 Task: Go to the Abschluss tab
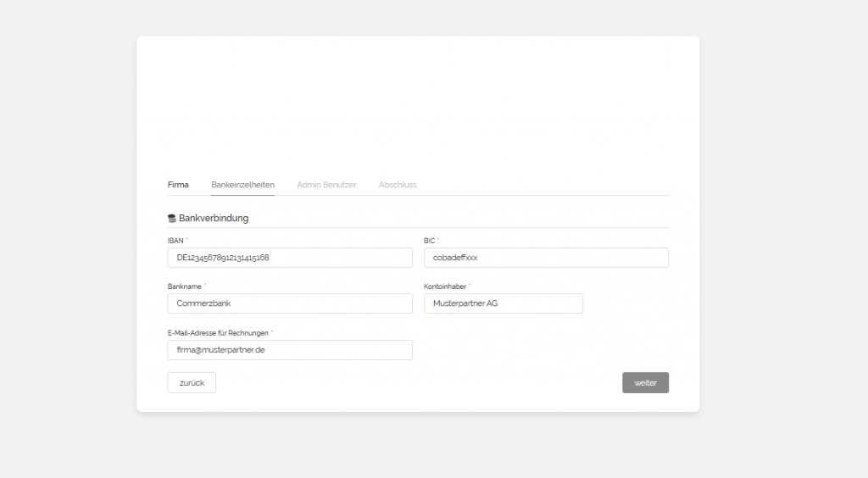(x=398, y=185)
